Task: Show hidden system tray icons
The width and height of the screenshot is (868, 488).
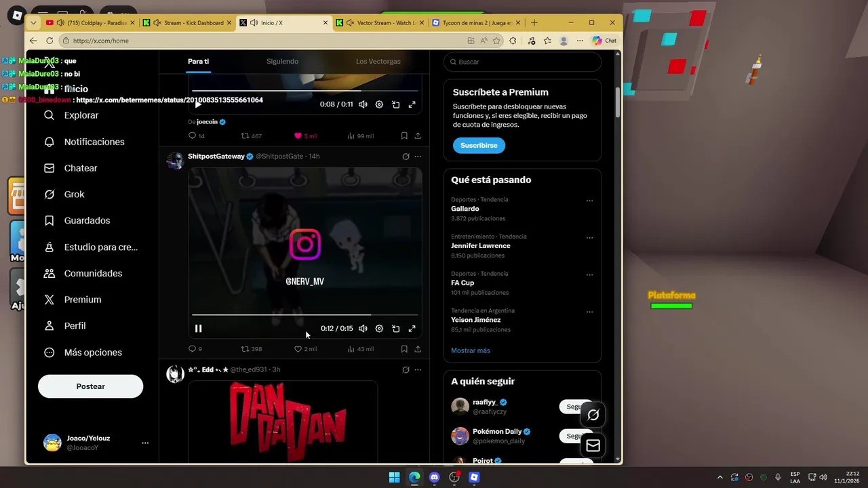Action: click(x=719, y=477)
